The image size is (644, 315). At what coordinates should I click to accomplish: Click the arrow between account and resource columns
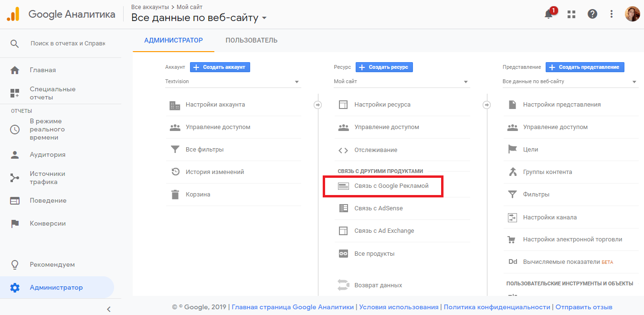(x=318, y=105)
